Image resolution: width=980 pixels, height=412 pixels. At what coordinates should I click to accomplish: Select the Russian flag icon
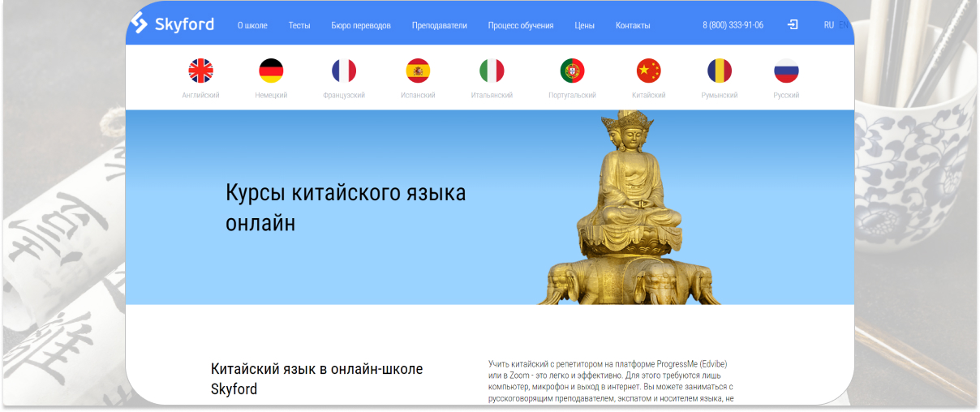[786, 71]
